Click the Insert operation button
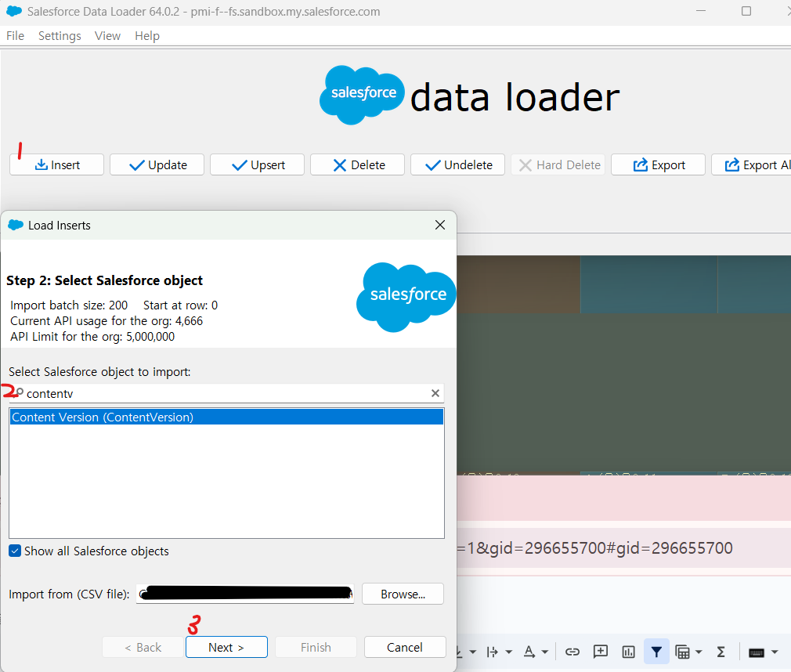This screenshot has height=672, width=791. click(x=56, y=165)
